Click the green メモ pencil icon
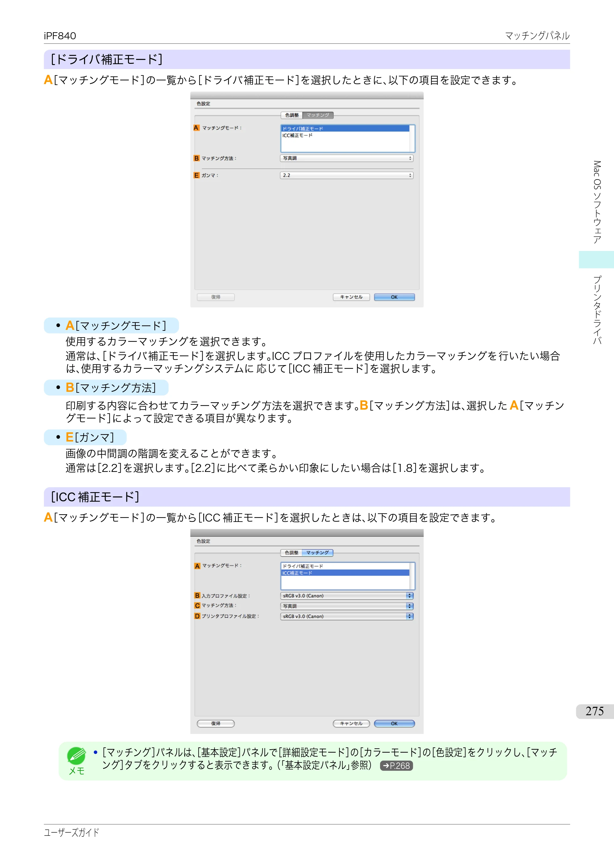Image resolution: width=614 pixels, height=868 pixels. click(76, 756)
